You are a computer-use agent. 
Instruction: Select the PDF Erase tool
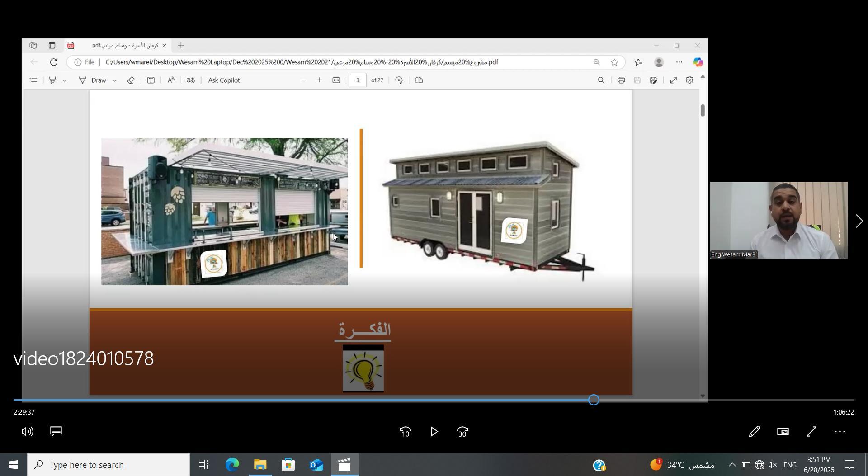click(131, 80)
